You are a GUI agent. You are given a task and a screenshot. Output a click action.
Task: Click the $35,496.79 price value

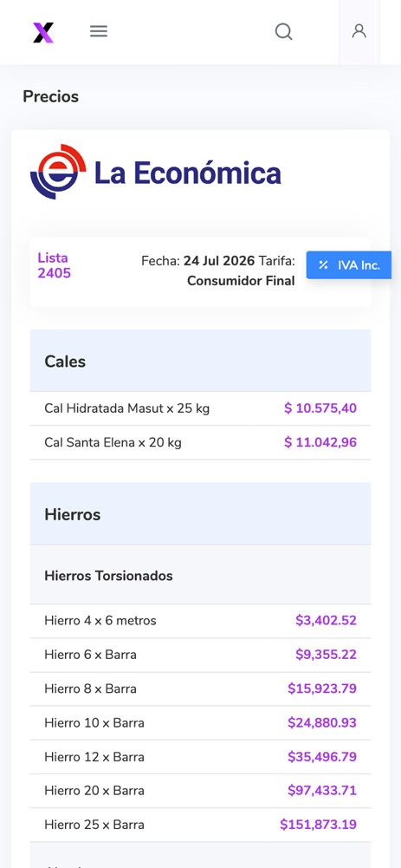click(322, 757)
